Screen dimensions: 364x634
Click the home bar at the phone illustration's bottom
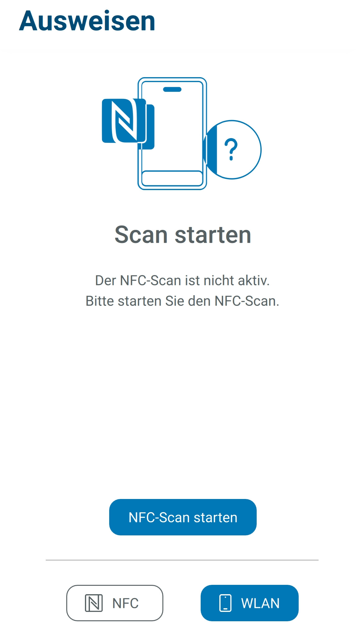tap(172, 178)
